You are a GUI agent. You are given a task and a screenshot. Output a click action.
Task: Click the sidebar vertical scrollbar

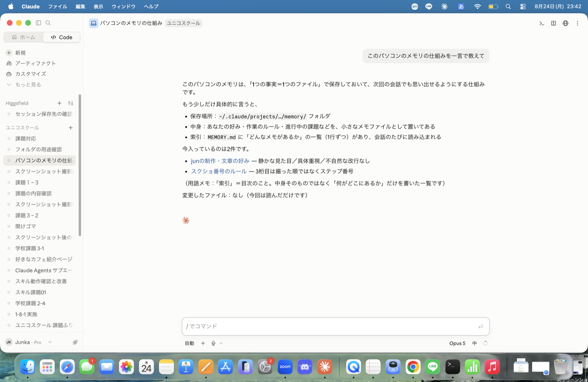(80, 165)
